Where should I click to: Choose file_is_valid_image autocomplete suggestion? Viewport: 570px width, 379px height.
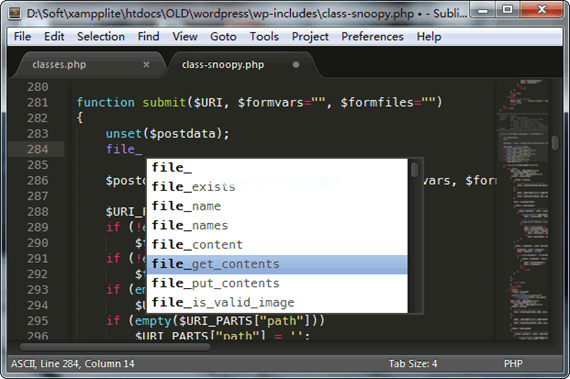pos(277,303)
